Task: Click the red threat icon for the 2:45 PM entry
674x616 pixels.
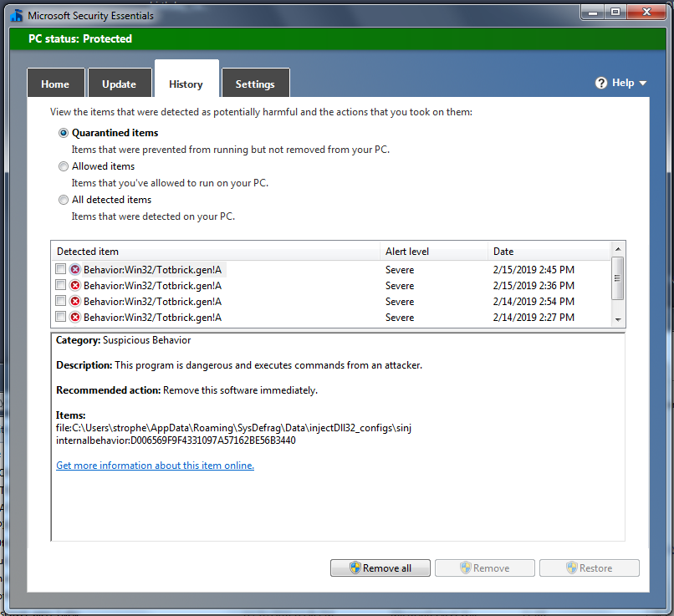Action: pos(75,270)
